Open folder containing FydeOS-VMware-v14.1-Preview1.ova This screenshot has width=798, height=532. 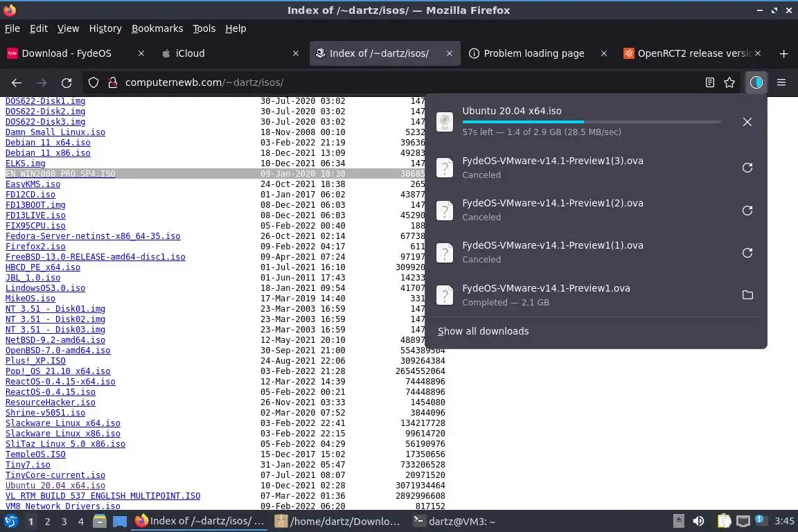[747, 295]
